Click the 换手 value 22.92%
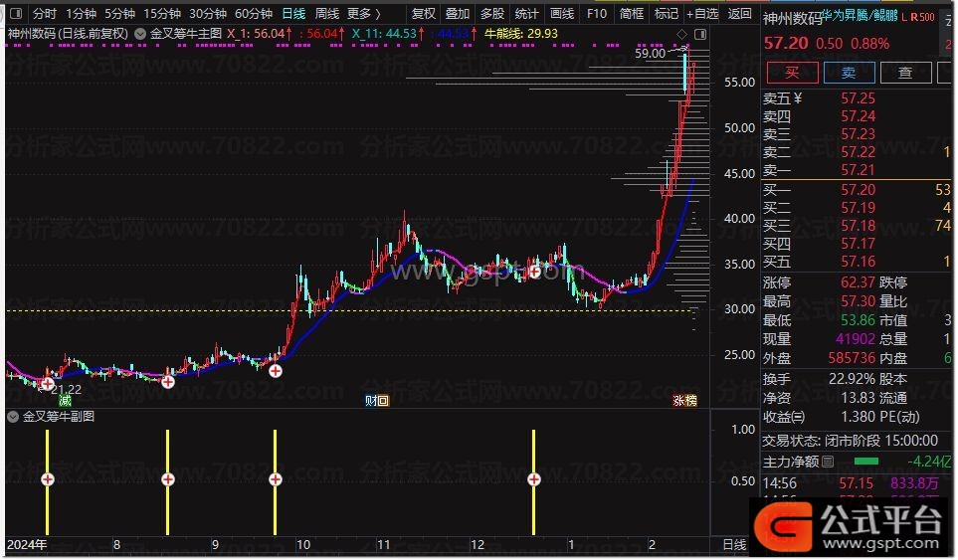Screen dimensions: 958x560 (852, 379)
